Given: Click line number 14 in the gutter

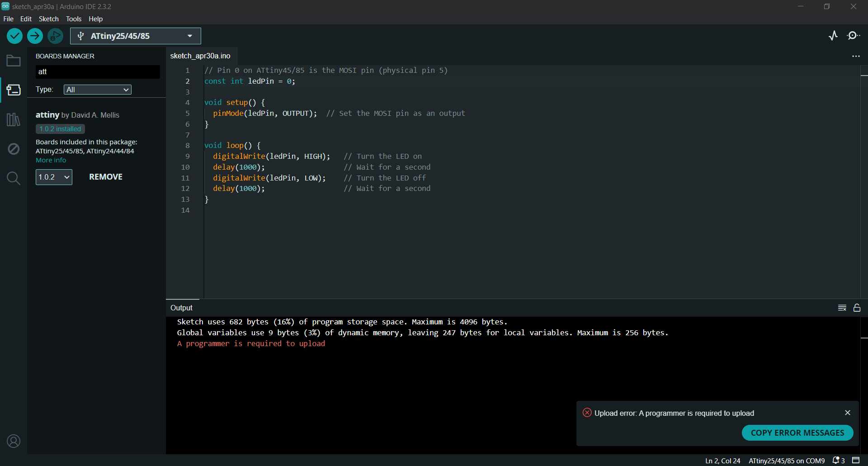Looking at the screenshot, I should (185, 210).
